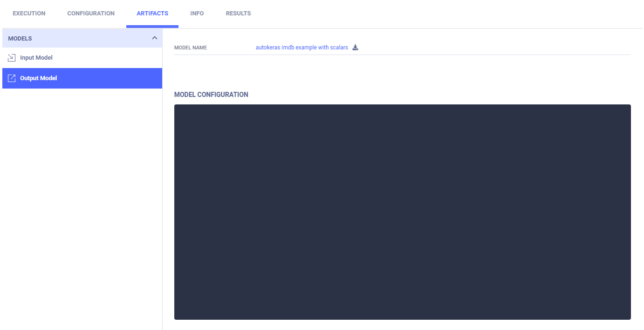The height and width of the screenshot is (330, 644).
Task: Open the autokeras imdb example link
Action: point(301,48)
